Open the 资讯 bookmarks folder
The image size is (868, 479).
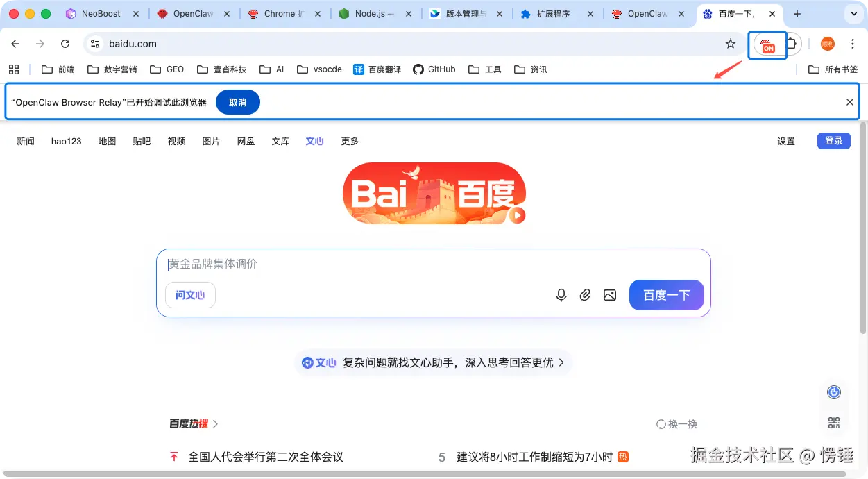pyautogui.click(x=530, y=69)
